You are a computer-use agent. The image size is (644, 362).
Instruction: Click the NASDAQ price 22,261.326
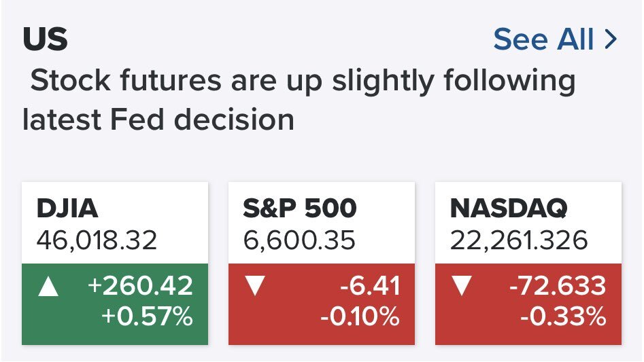[x=519, y=240]
